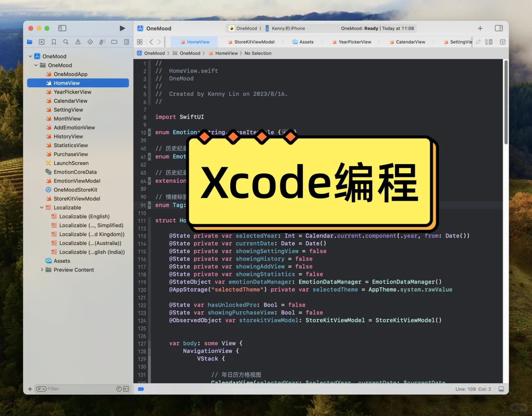Collapse the OneMood project tree
532x416 pixels.
tap(30, 56)
